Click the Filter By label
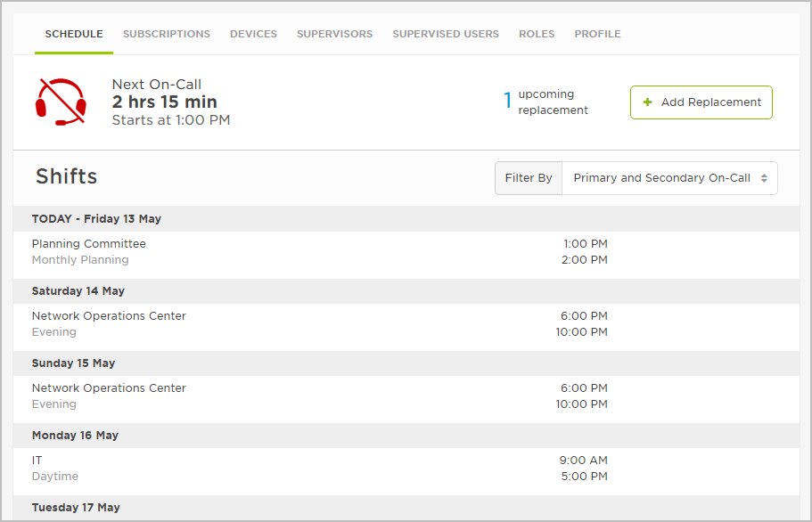The width and height of the screenshot is (812, 522). (x=528, y=178)
